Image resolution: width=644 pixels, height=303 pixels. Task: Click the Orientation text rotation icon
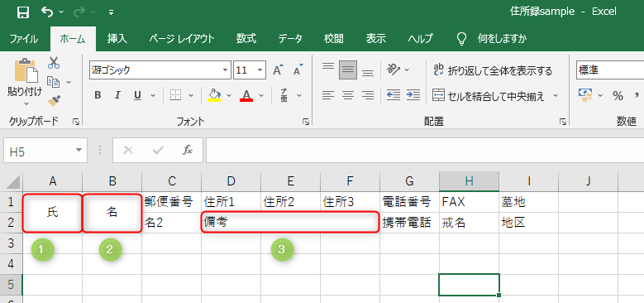394,70
